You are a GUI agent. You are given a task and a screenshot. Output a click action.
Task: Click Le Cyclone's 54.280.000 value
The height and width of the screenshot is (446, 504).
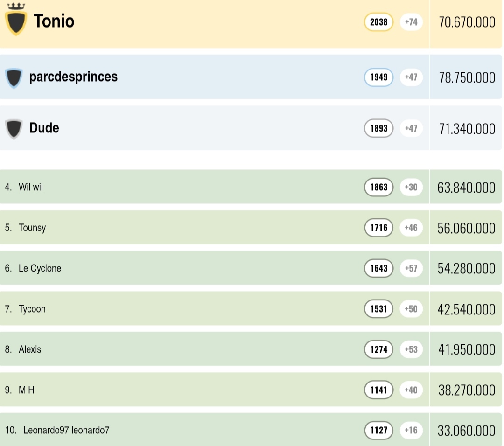coord(466,268)
